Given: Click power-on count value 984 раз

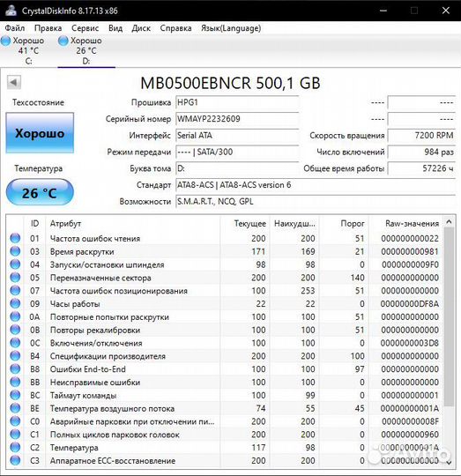Looking at the screenshot, I should coord(421,152).
